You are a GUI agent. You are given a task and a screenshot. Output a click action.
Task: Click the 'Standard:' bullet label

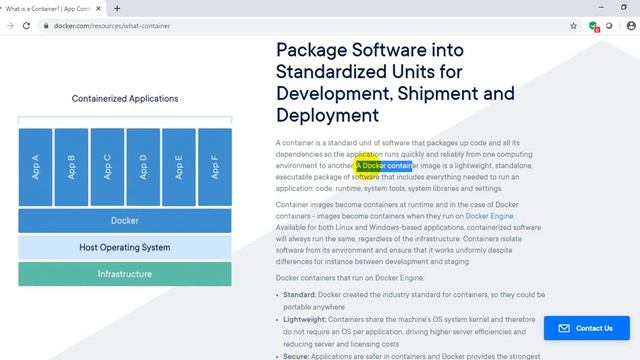click(300, 294)
